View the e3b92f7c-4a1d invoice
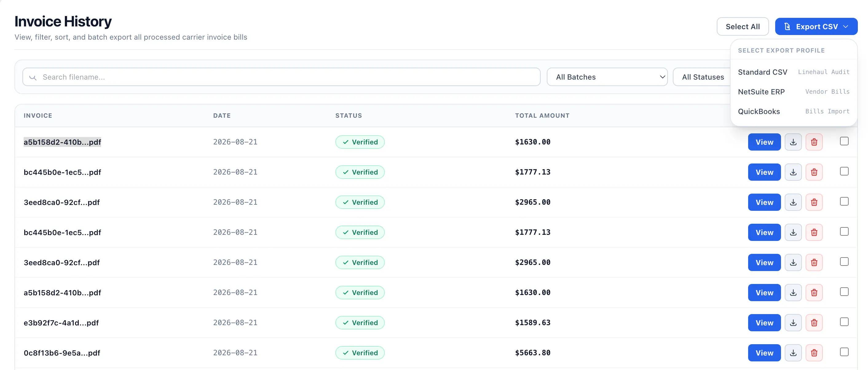This screenshot has width=868, height=370. [x=764, y=322]
